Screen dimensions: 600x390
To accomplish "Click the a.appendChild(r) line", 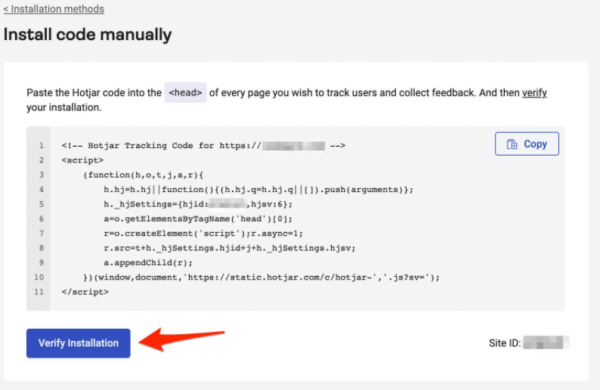I will click(x=148, y=263).
